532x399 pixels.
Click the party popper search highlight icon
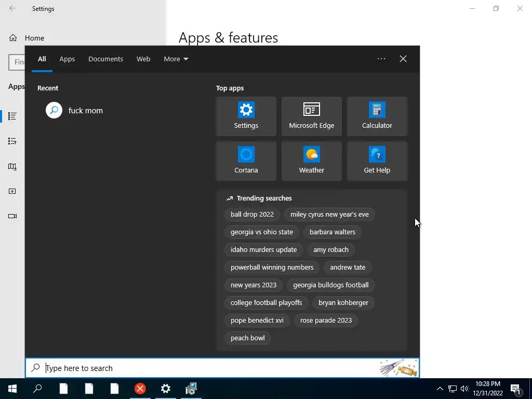[398, 368]
